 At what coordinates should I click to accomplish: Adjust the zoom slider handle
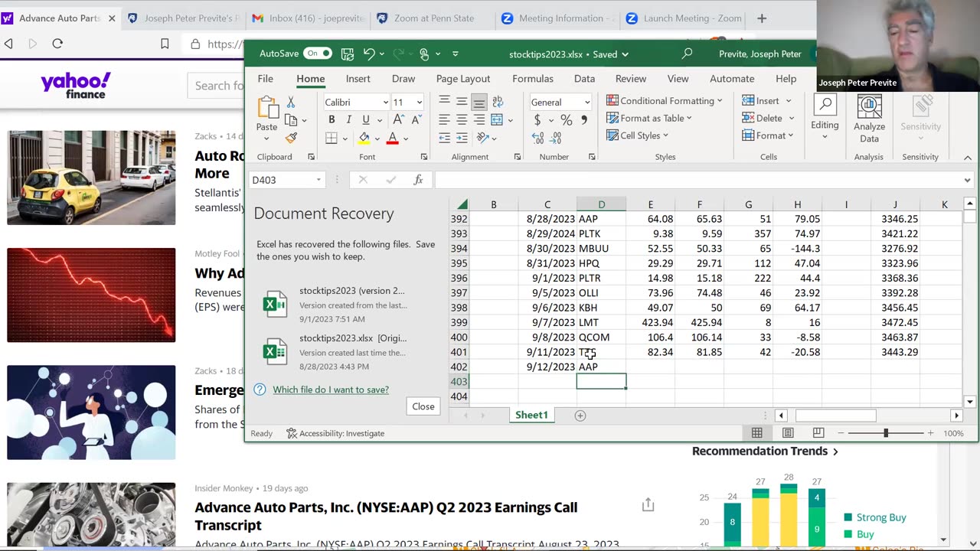coord(886,433)
